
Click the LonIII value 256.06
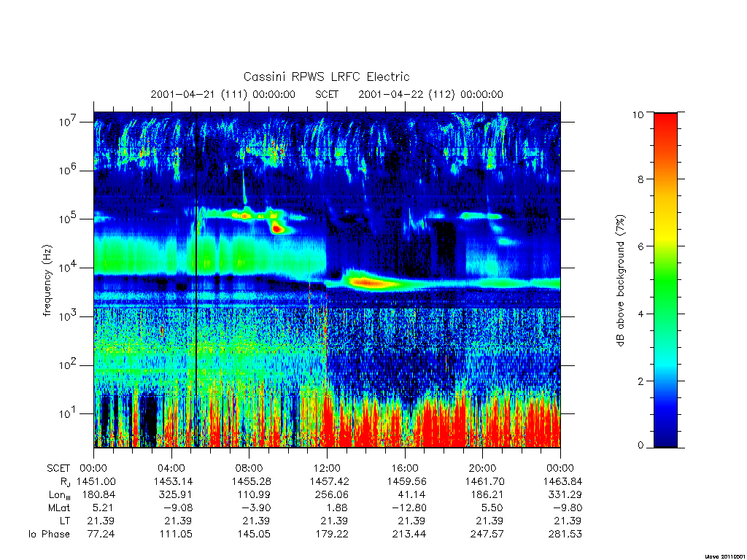tap(332, 495)
